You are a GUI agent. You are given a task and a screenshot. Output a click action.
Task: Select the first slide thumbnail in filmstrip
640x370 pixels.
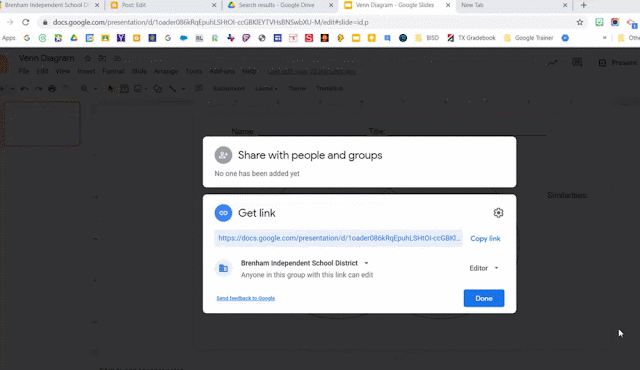pos(42,123)
